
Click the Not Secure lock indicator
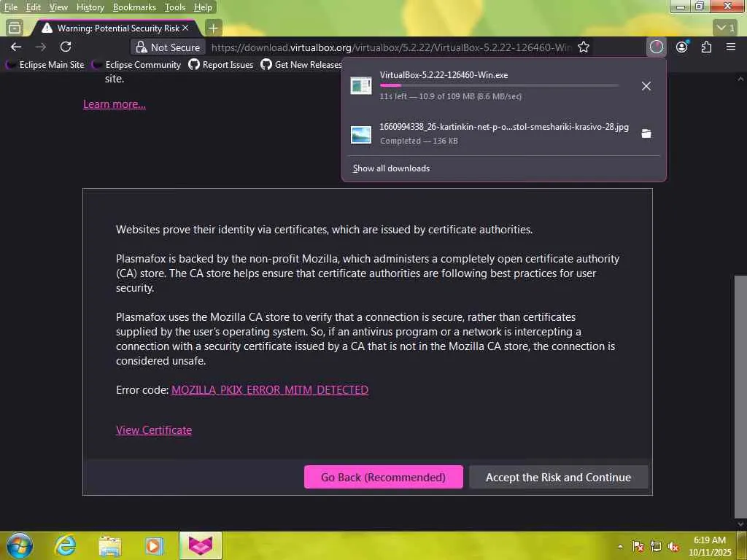168,47
